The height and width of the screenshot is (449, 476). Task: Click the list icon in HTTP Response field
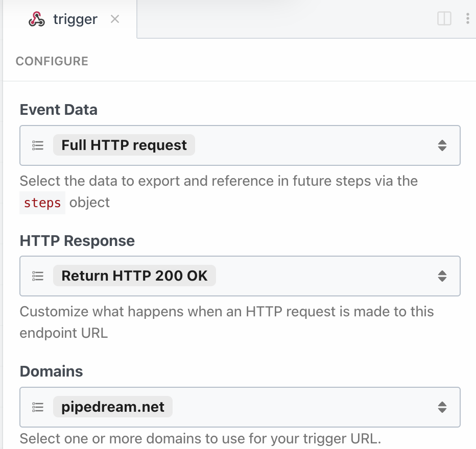[x=37, y=276]
